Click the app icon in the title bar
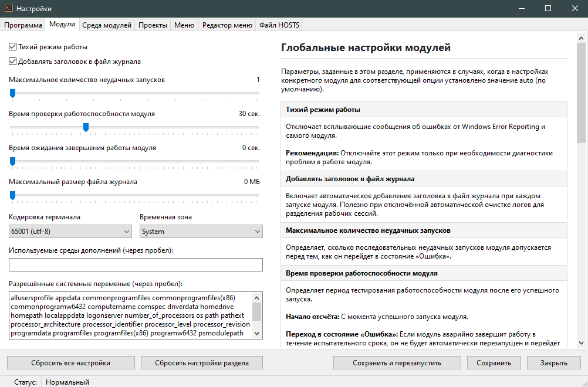Image resolution: width=588 pixels, height=387 pixels. pyautogui.click(x=8, y=9)
